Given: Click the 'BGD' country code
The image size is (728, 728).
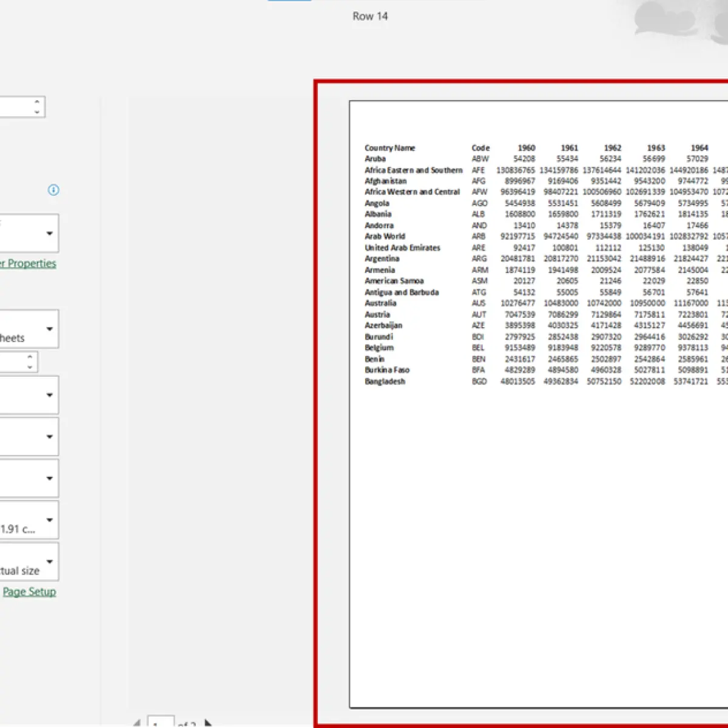Looking at the screenshot, I should [479, 382].
